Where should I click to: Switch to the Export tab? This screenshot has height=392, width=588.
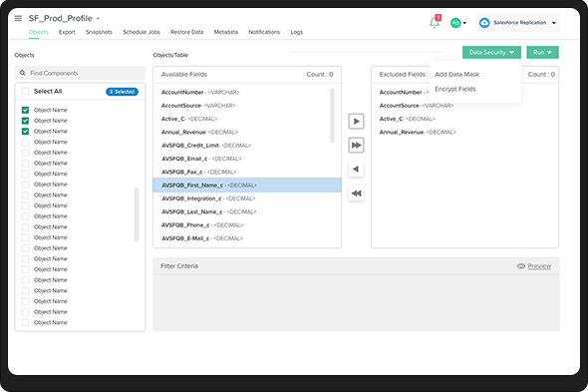[x=67, y=32]
